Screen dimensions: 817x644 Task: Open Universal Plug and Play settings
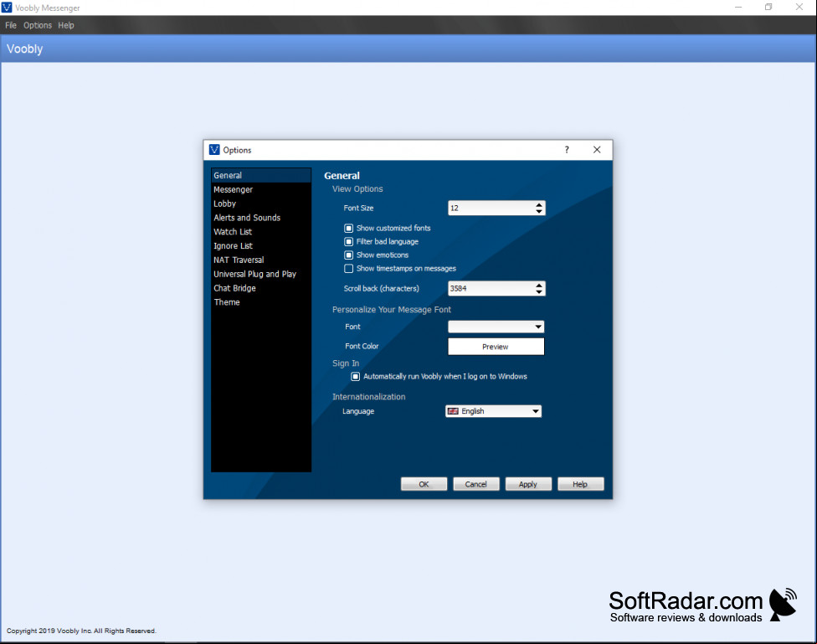pos(261,275)
